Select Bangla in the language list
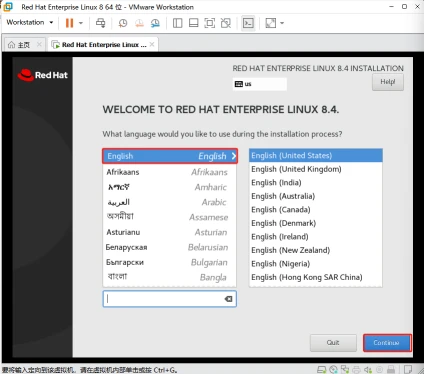The image size is (424, 375). [x=169, y=277]
